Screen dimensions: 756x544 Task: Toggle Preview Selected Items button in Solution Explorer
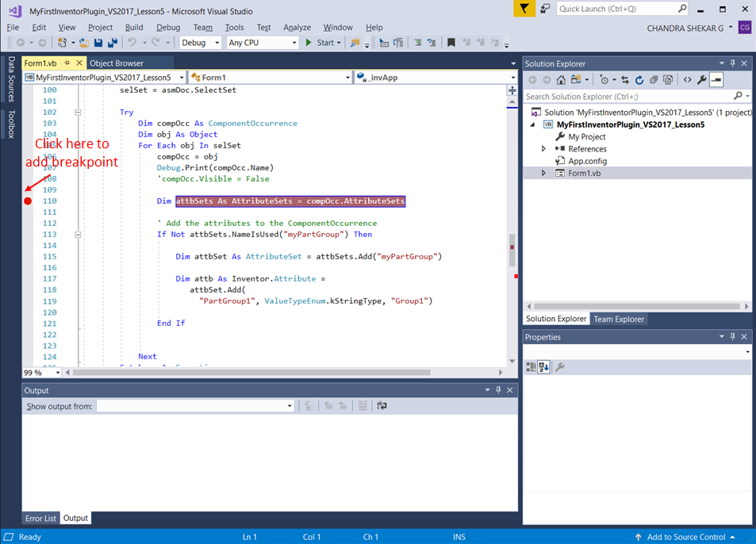[716, 79]
